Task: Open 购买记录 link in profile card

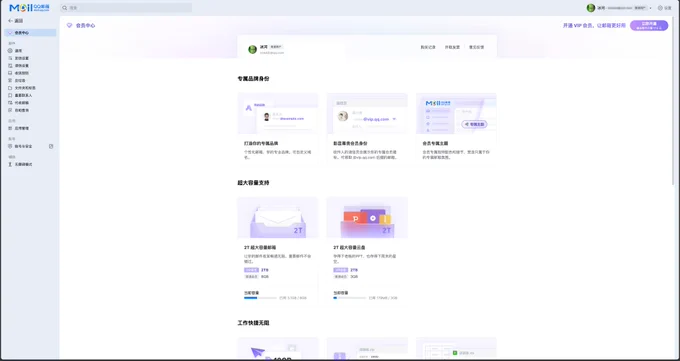Action: point(428,47)
